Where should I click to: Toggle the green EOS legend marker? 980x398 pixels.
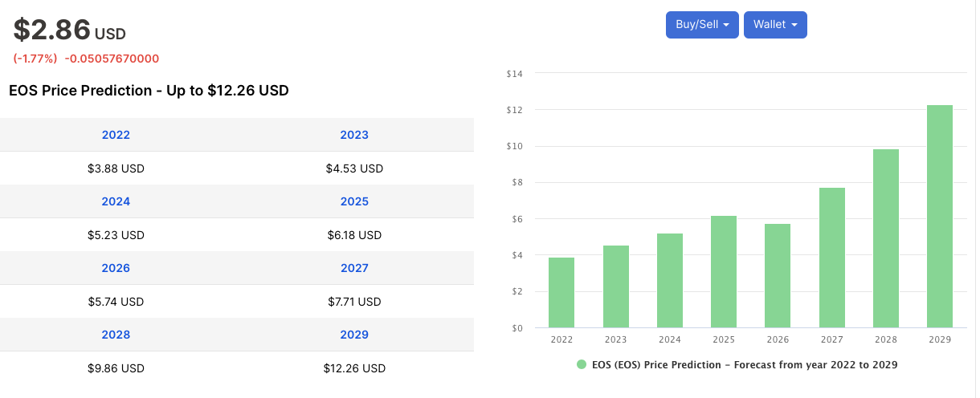click(x=582, y=364)
